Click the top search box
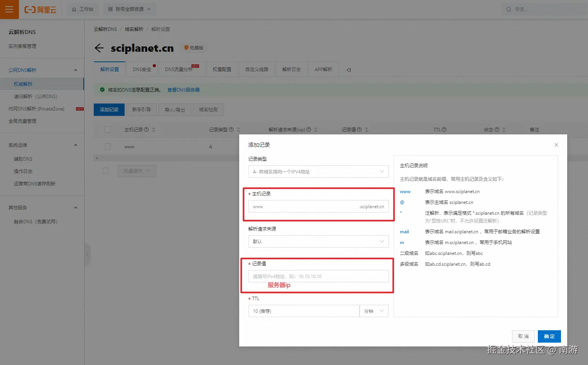 click(544, 9)
